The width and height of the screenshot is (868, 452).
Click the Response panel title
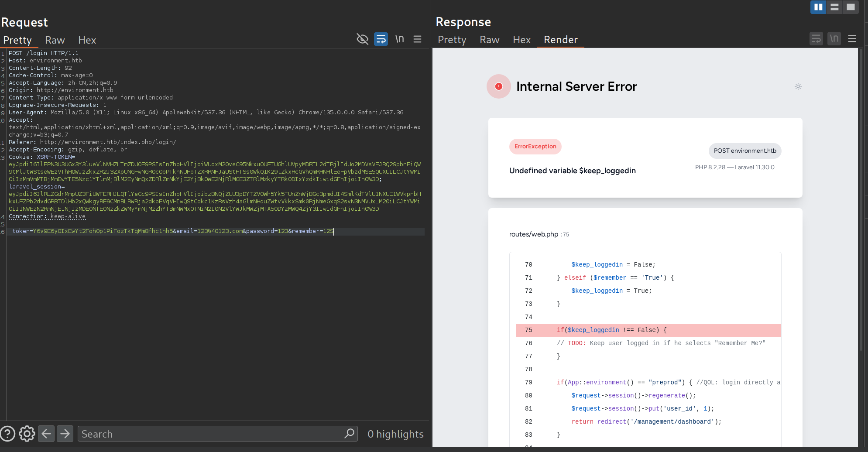[463, 22]
